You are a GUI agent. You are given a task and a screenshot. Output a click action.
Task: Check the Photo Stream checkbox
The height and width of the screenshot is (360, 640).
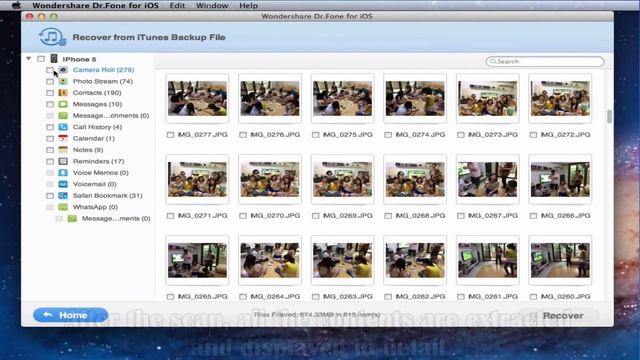pos(50,82)
